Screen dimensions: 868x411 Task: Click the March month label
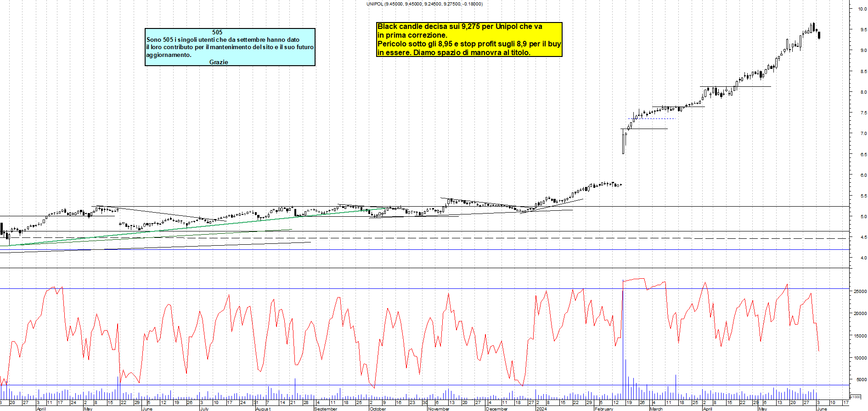click(656, 409)
